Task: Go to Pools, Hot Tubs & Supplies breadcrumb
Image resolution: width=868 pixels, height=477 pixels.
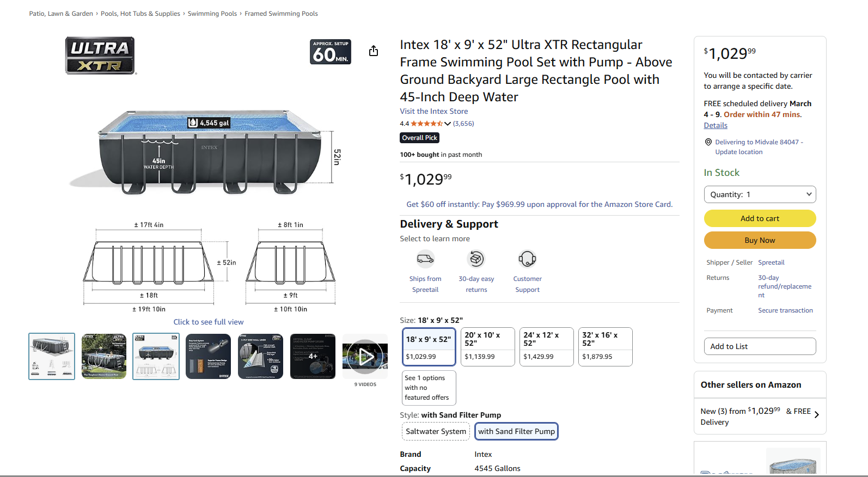Action: click(x=140, y=14)
